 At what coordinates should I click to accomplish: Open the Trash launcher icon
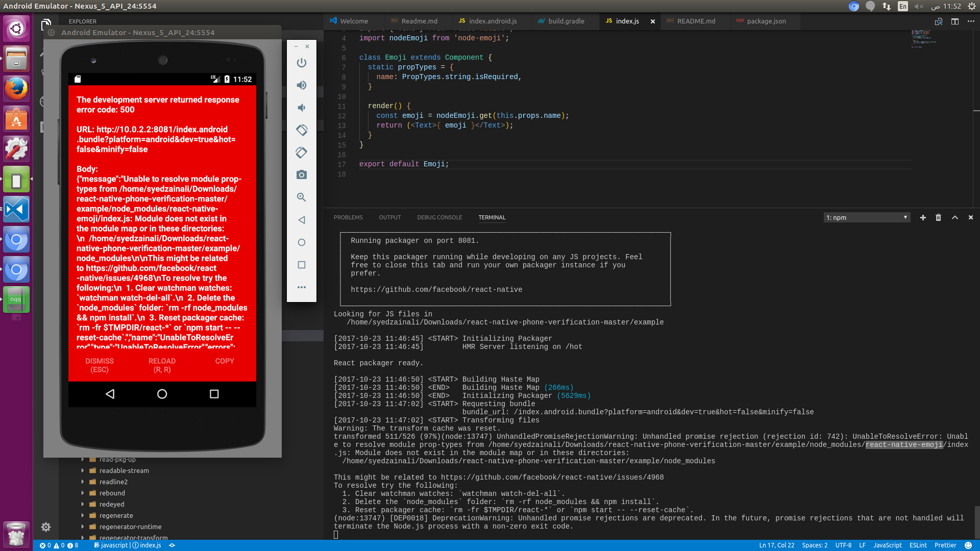pos(16,534)
